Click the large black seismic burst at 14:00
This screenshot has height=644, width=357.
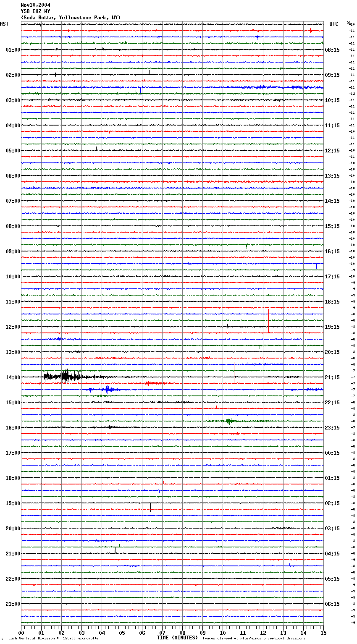coord(67,376)
